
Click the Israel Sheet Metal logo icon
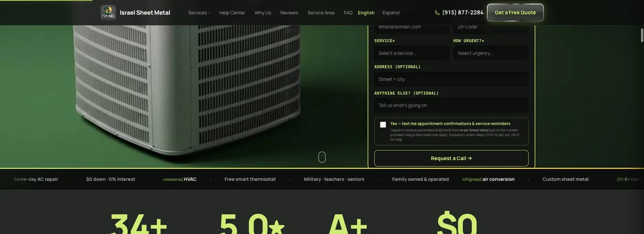click(x=108, y=13)
